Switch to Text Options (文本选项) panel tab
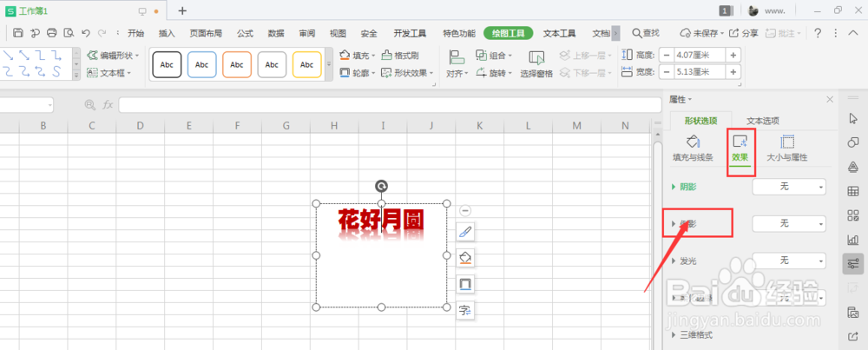 click(x=763, y=121)
